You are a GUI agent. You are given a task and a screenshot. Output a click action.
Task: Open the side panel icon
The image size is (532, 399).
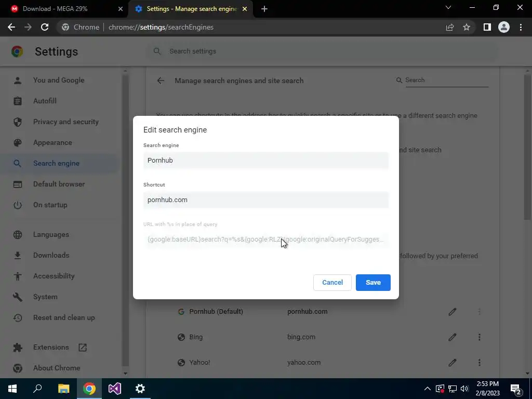[487, 27]
